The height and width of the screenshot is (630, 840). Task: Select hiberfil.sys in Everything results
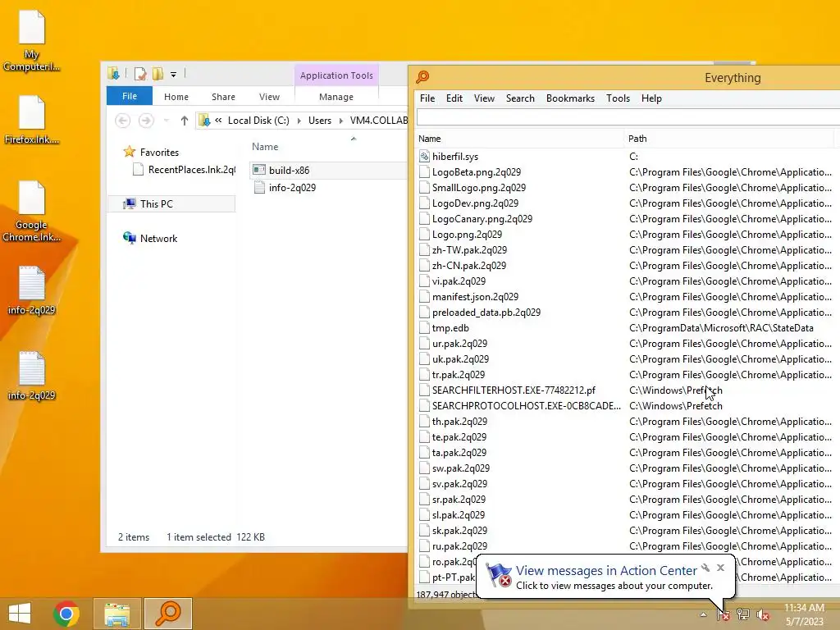(x=454, y=157)
